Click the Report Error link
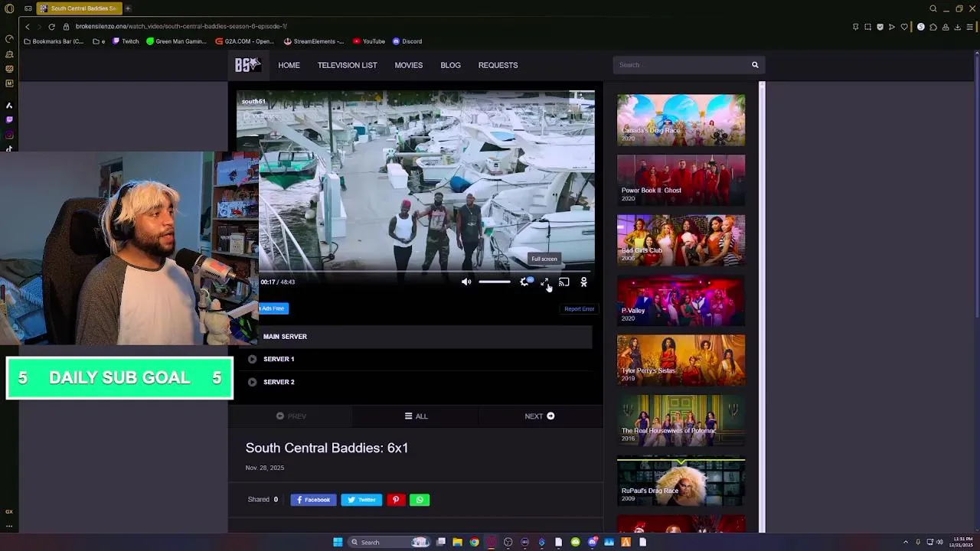Viewport: 980px width, 551px height. (x=579, y=309)
